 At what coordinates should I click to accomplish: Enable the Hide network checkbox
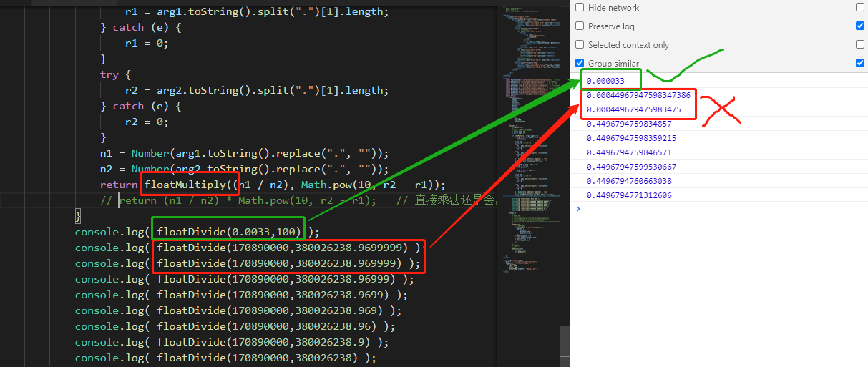point(580,7)
